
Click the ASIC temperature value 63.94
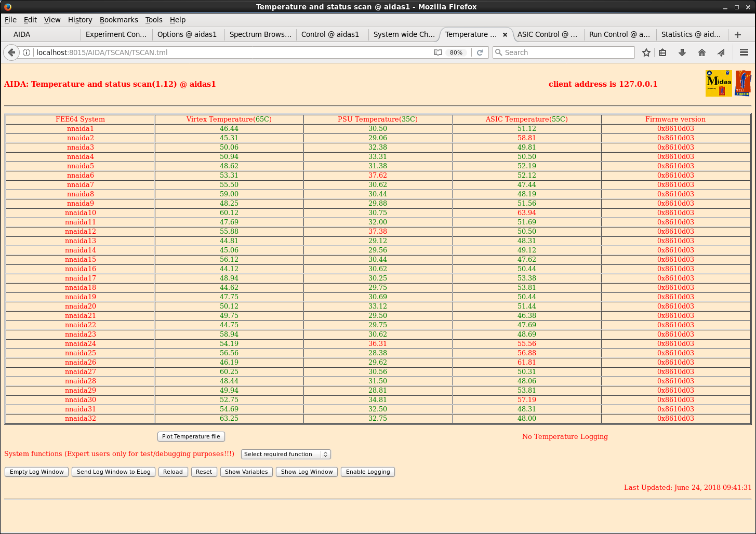tap(527, 213)
